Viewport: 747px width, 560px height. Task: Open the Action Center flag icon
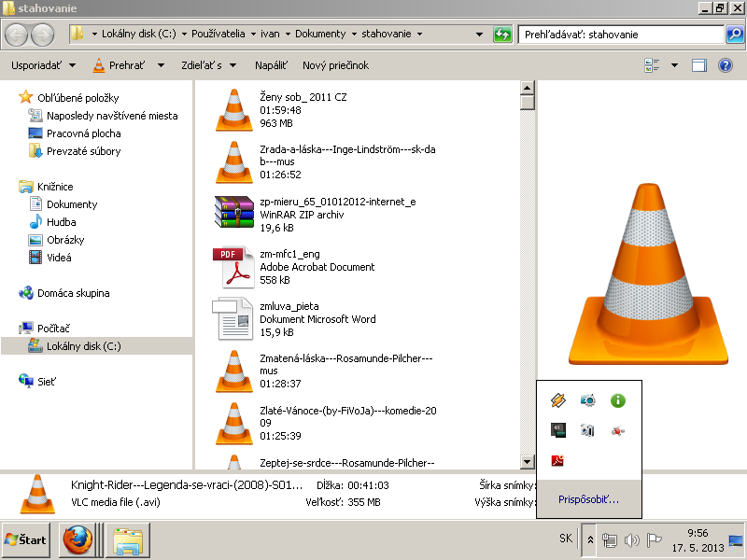[655, 540]
